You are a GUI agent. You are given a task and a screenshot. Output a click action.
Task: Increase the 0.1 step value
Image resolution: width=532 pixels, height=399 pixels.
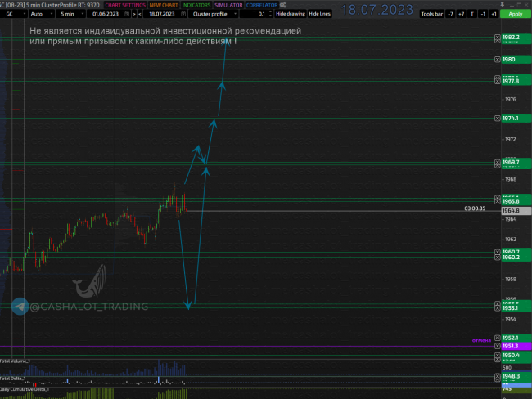pyautogui.click(x=270, y=12)
